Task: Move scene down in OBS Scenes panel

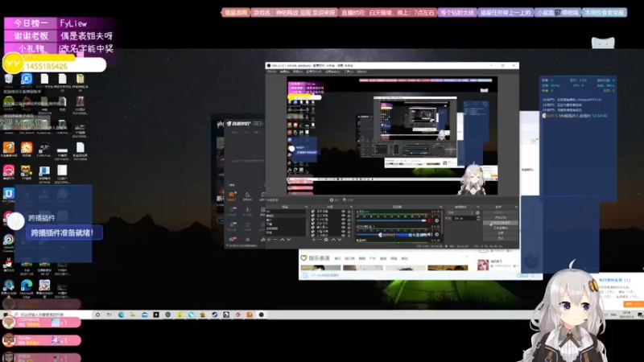Action: pyautogui.click(x=289, y=239)
